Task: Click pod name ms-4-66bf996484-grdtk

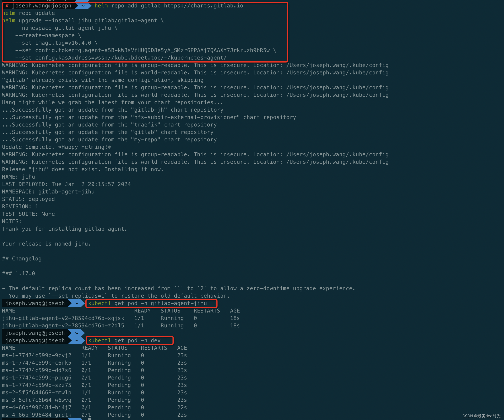Action: pos(37,415)
